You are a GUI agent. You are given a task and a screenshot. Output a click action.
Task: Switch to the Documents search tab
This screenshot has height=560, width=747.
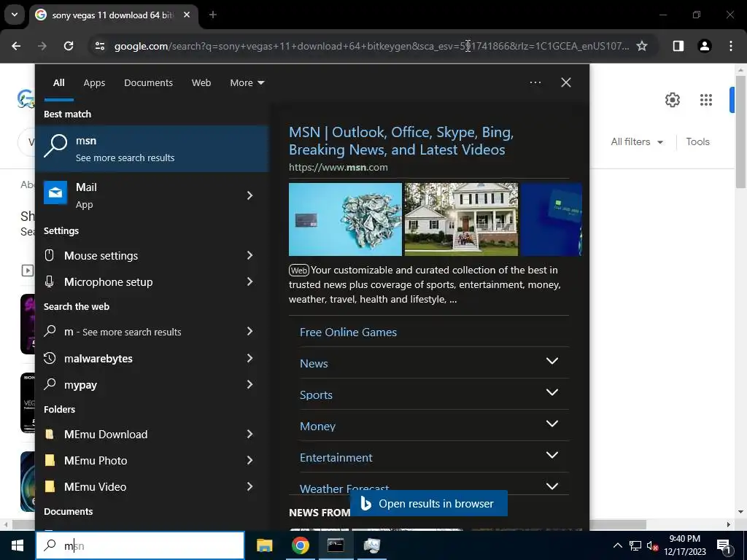tap(148, 83)
